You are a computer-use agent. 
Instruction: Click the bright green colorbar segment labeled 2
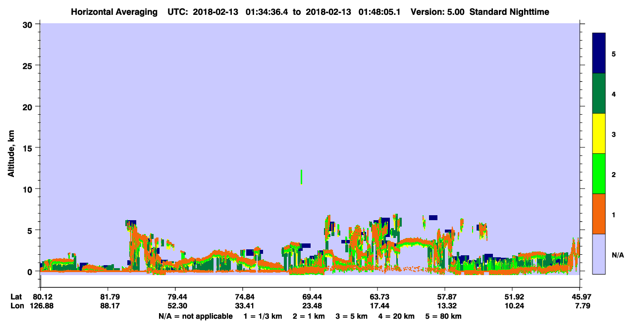coord(599,174)
